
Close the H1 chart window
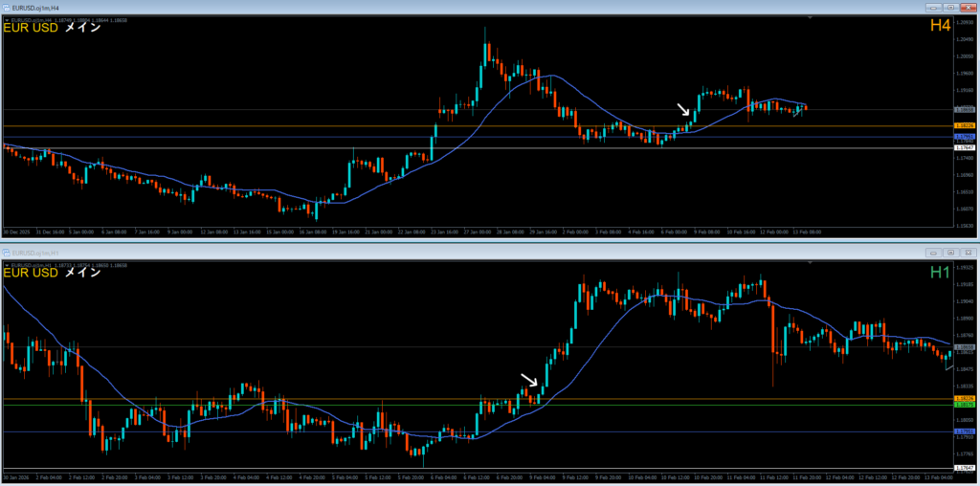pos(968,253)
